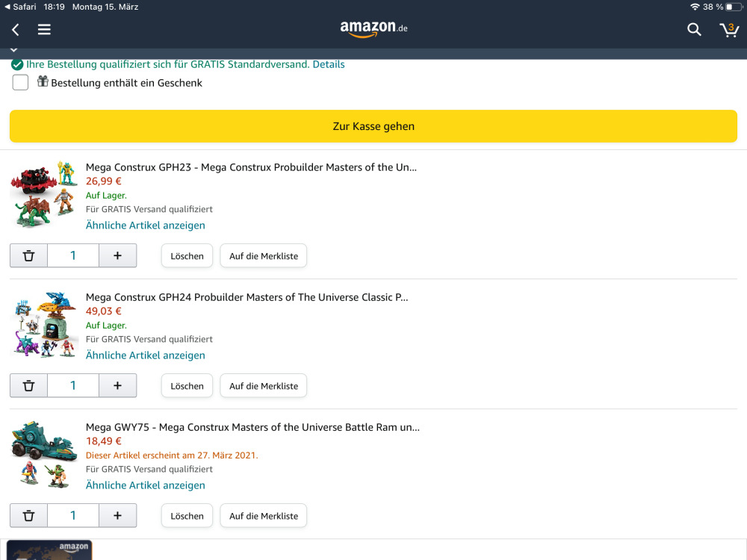Image resolution: width=747 pixels, height=560 pixels.
Task: Open the GPH24 product thumbnail
Action: [x=44, y=324]
